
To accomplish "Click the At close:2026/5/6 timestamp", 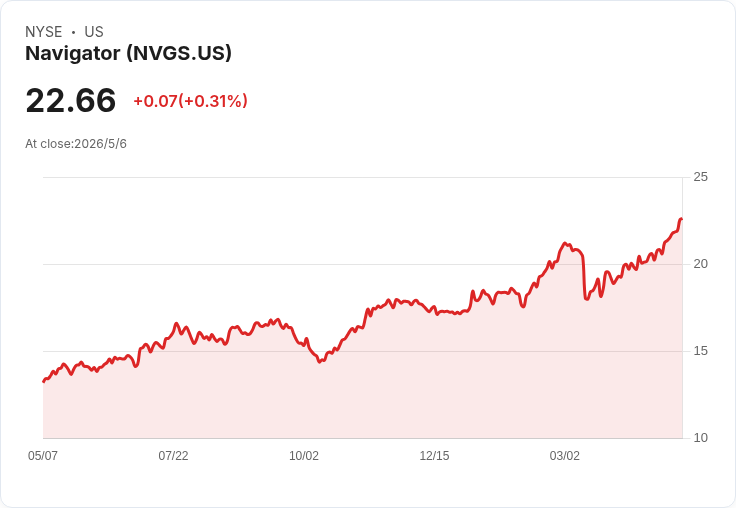I will pyautogui.click(x=76, y=144).
